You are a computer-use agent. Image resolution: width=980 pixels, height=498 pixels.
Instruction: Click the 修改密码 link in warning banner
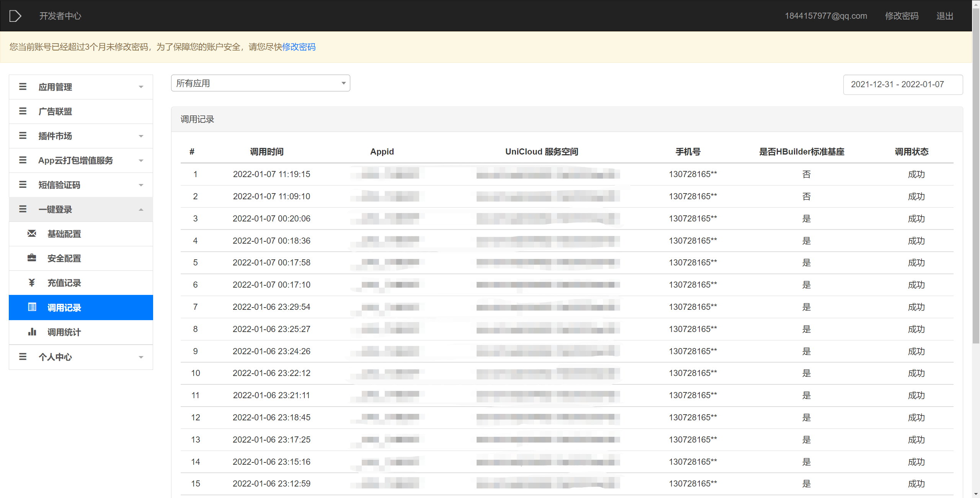[x=299, y=47]
